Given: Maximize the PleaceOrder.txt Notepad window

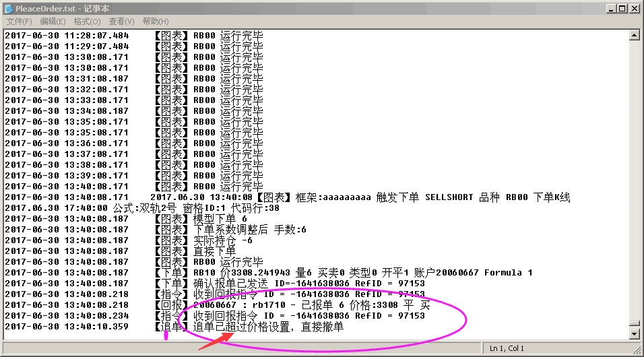Looking at the screenshot, I should [x=622, y=9].
